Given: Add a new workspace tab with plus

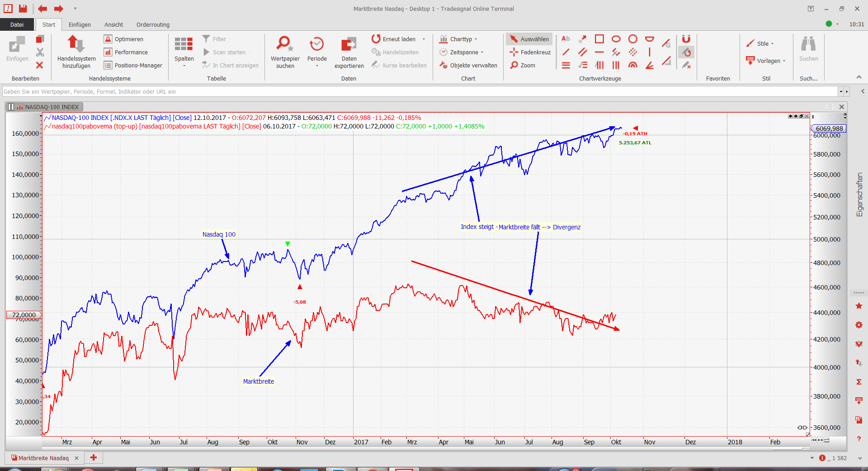Looking at the screenshot, I should (94, 457).
